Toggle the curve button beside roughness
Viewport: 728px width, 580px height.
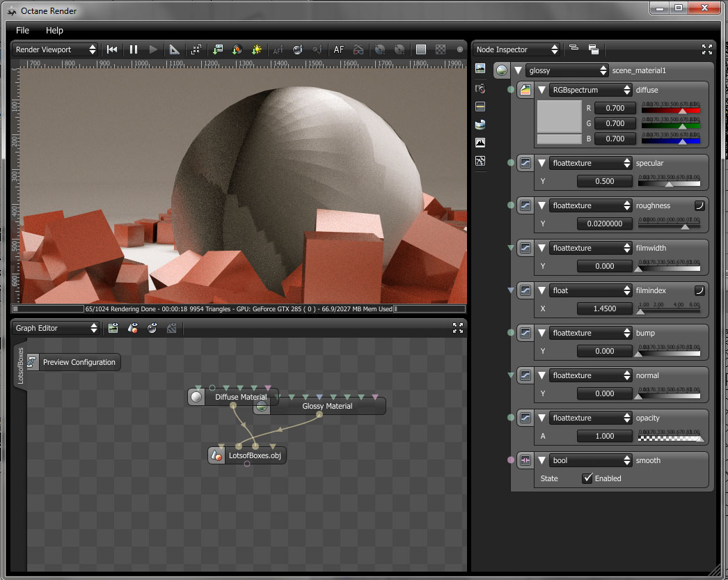click(x=699, y=205)
